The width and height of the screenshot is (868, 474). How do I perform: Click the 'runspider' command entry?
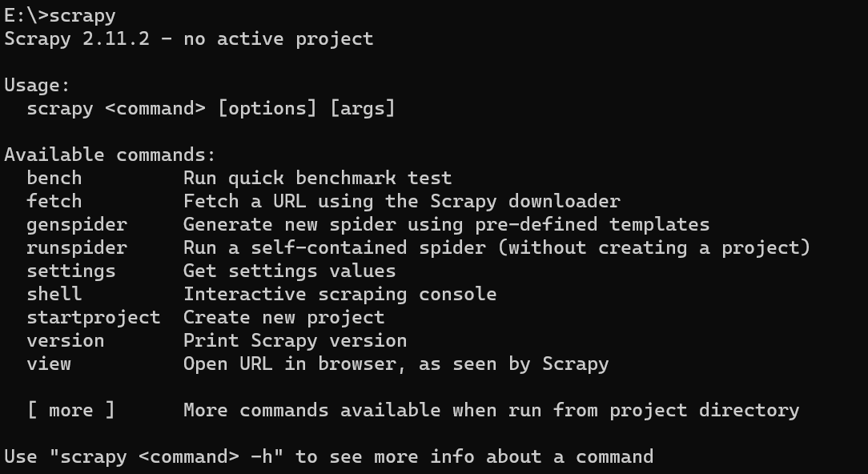click(77, 248)
